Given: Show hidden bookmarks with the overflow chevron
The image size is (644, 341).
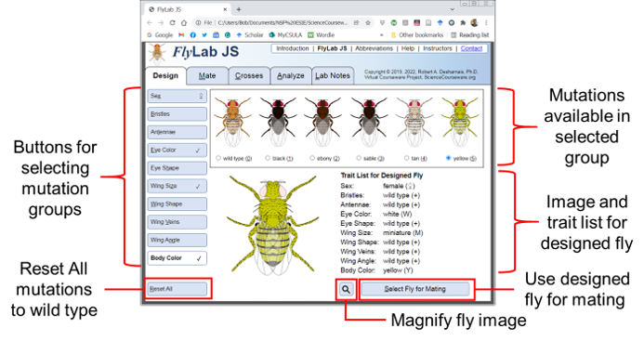Looking at the screenshot, I should 382,35.
